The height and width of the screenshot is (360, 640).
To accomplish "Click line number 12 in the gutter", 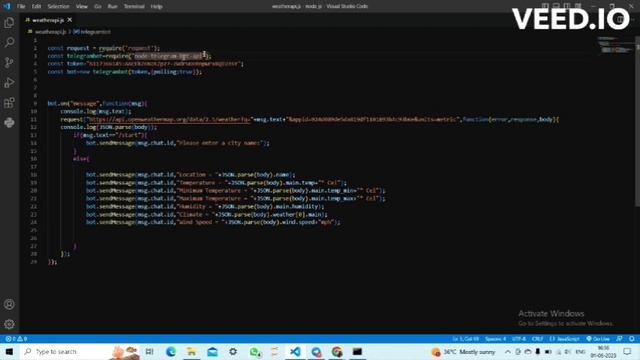I will point(33,127).
